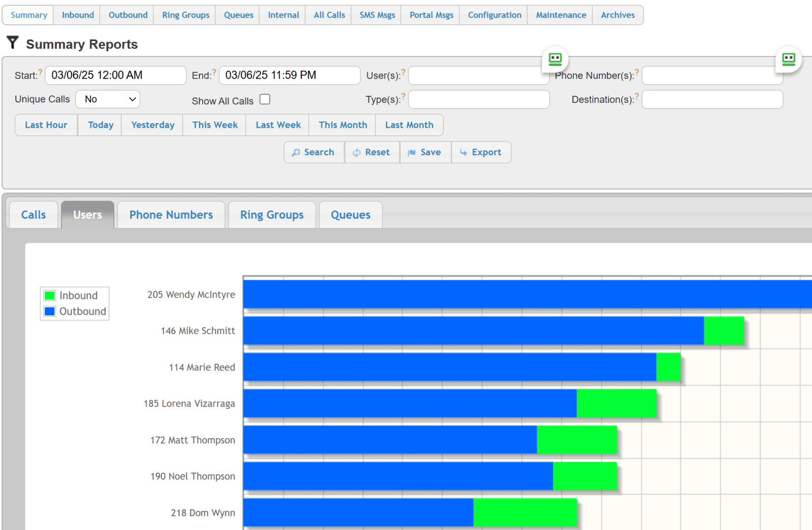Click the 218 Dom Wynn chart label

[x=203, y=513]
